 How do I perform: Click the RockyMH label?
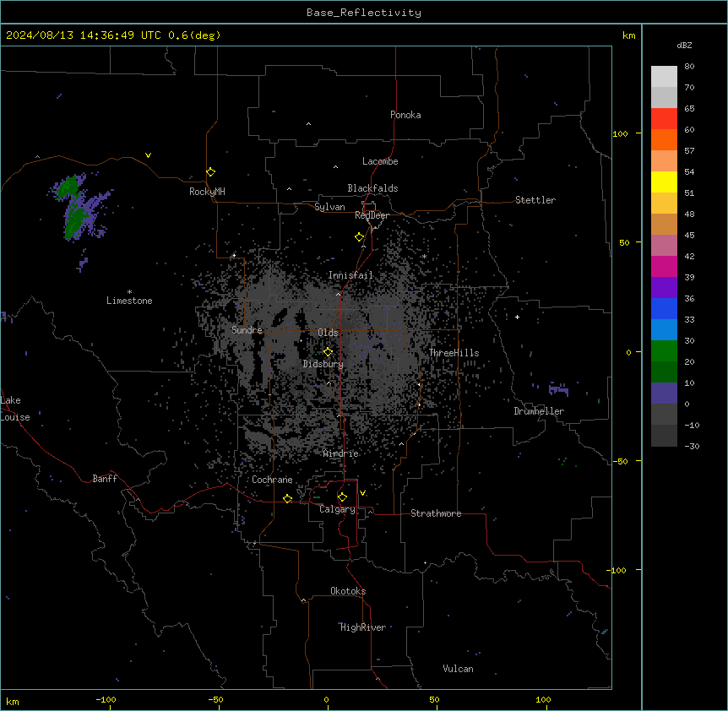point(207,192)
